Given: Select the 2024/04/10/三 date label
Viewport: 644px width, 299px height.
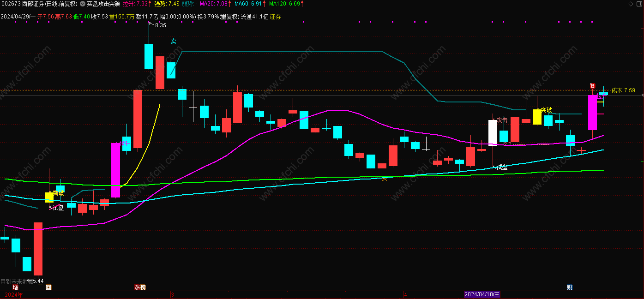Looking at the screenshot, I should pyautogui.click(x=482, y=294).
